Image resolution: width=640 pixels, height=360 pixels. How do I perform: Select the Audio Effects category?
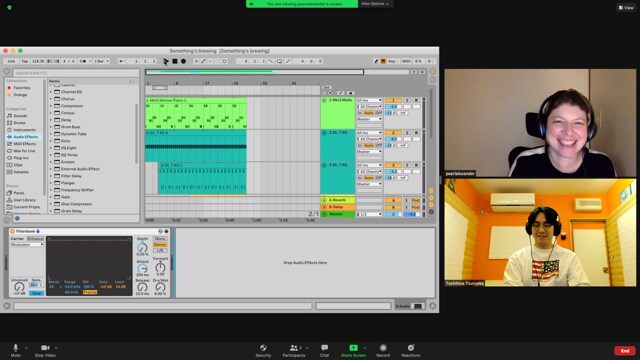click(25, 137)
